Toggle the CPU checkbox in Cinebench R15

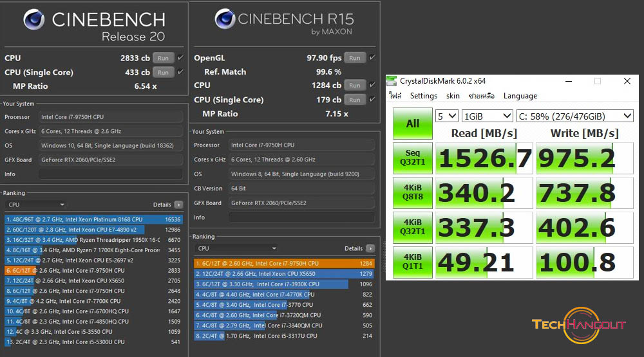(x=372, y=84)
